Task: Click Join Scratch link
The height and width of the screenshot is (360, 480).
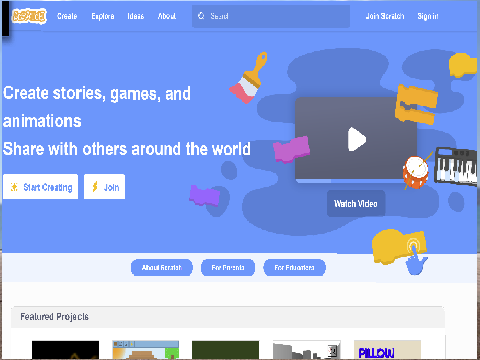Action: [385, 16]
